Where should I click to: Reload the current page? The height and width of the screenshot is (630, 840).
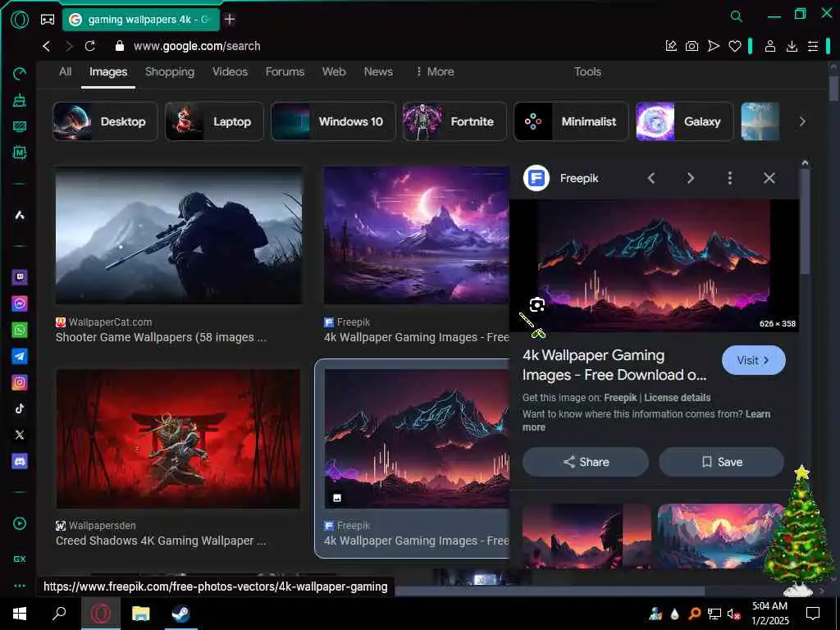coord(90,46)
